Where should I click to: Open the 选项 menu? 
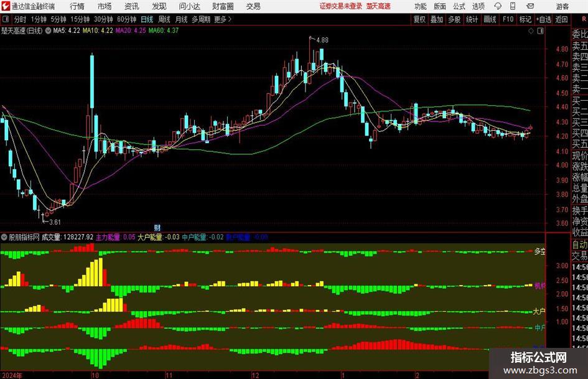click(478, 6)
